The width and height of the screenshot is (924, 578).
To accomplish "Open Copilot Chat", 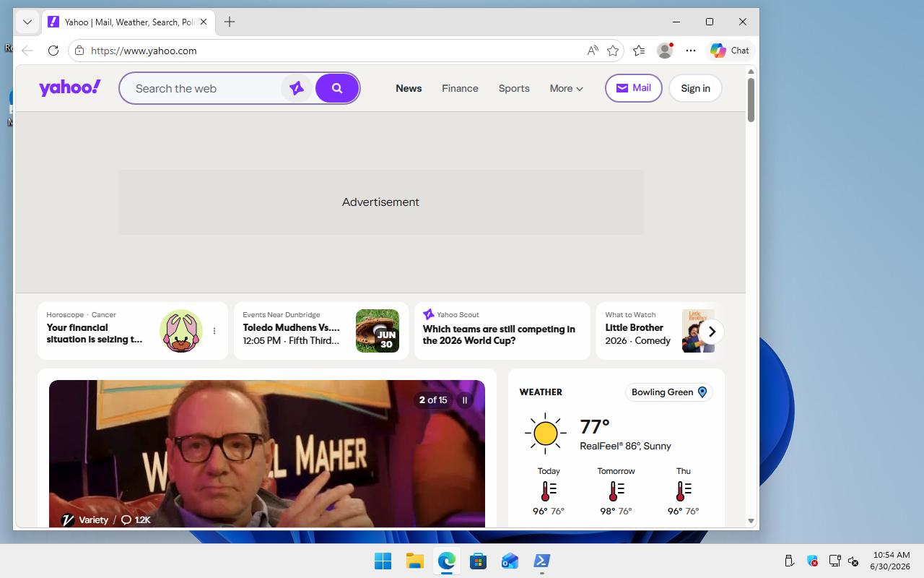I will click(730, 51).
